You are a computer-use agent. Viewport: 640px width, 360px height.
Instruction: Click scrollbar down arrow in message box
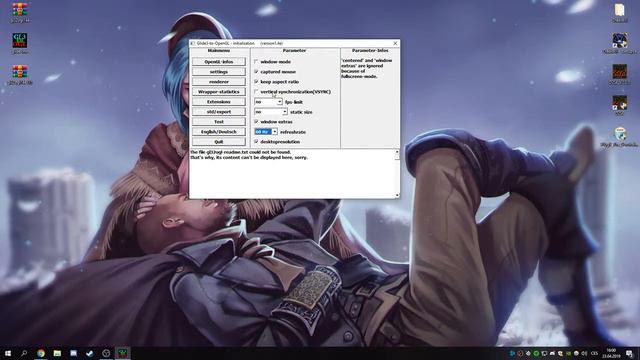[397, 196]
